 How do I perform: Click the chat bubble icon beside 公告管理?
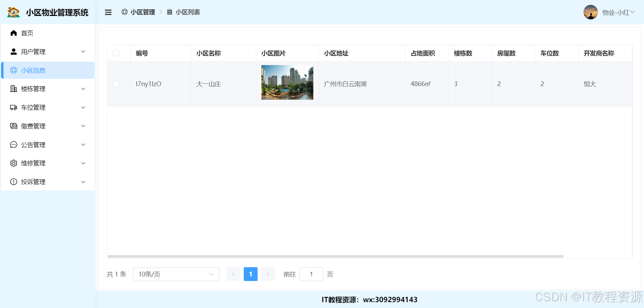click(14, 145)
